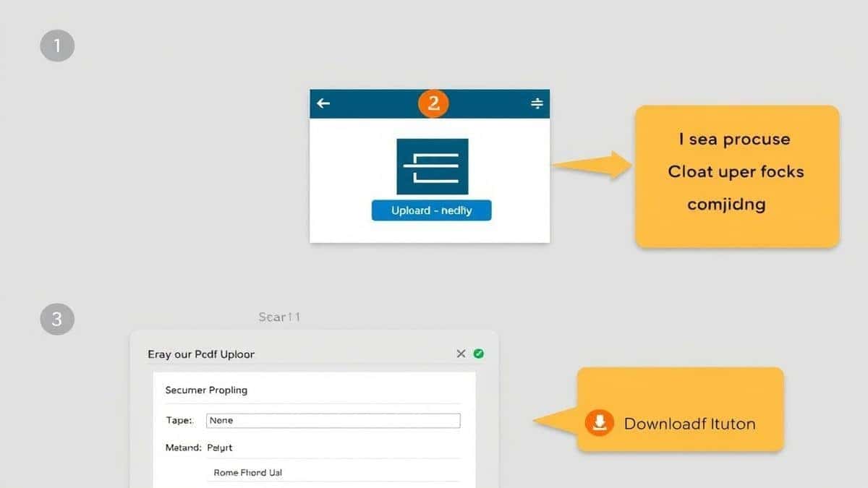Image resolution: width=868 pixels, height=488 pixels.
Task: Select the Secumer Propling heading
Action: (206, 390)
